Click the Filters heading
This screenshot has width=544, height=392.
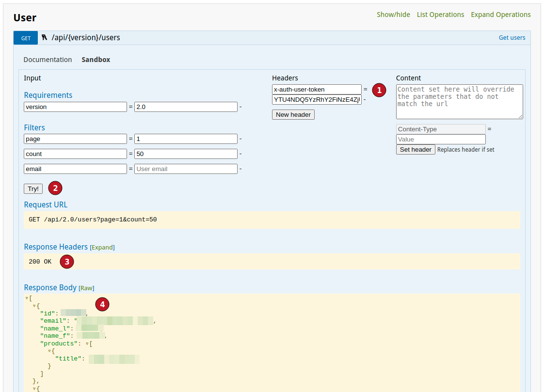(x=34, y=127)
